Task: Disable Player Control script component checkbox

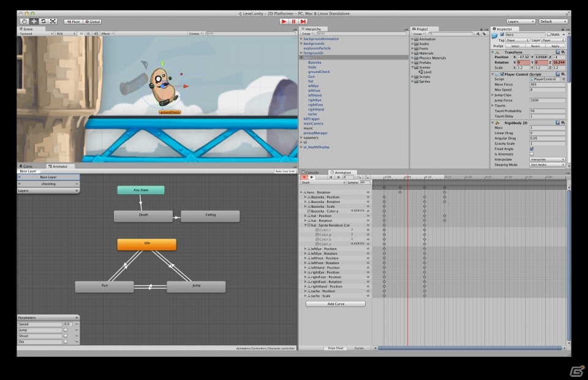Action: pyautogui.click(x=502, y=74)
